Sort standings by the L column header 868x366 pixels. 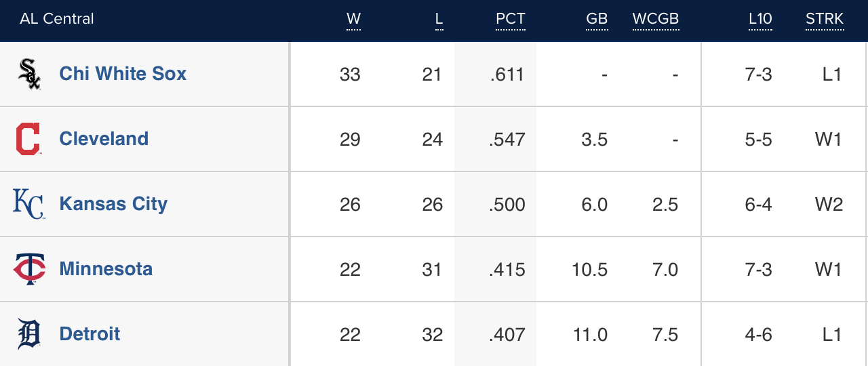tap(439, 19)
